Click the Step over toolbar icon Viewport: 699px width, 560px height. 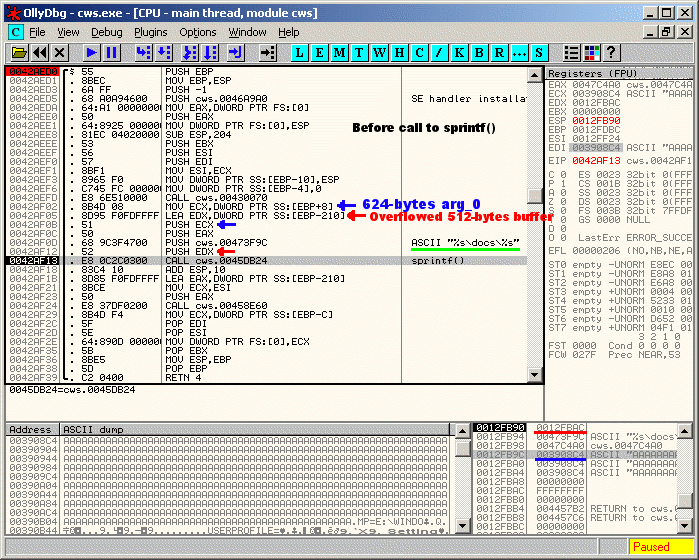164,53
